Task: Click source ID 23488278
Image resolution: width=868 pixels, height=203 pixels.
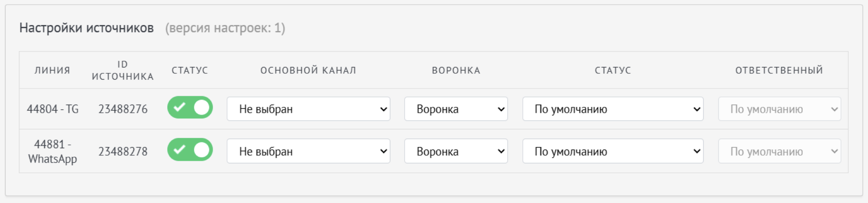Action: [123, 151]
